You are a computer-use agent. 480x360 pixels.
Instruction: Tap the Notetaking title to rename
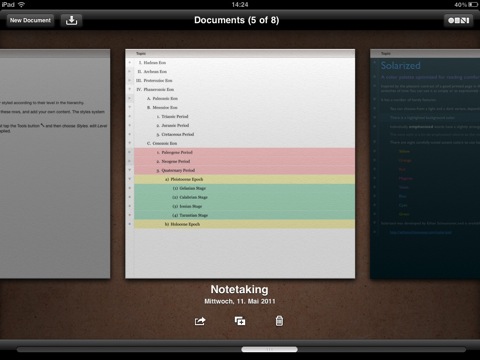tap(239, 289)
